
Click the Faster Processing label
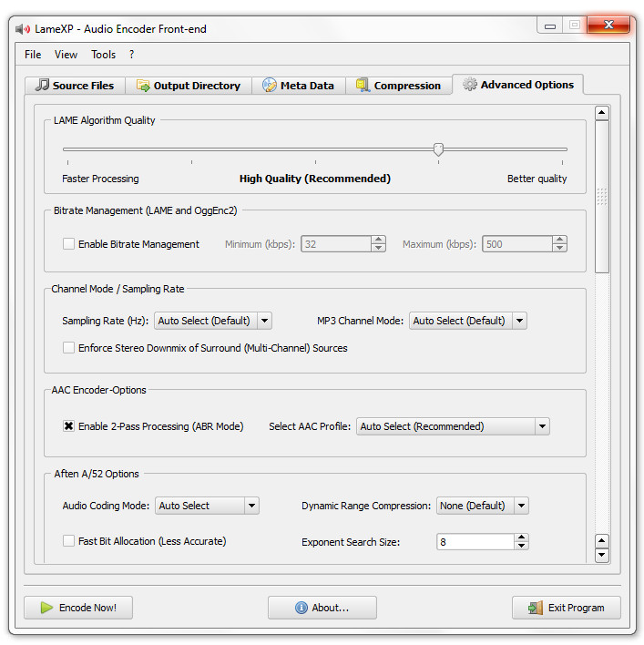100,179
